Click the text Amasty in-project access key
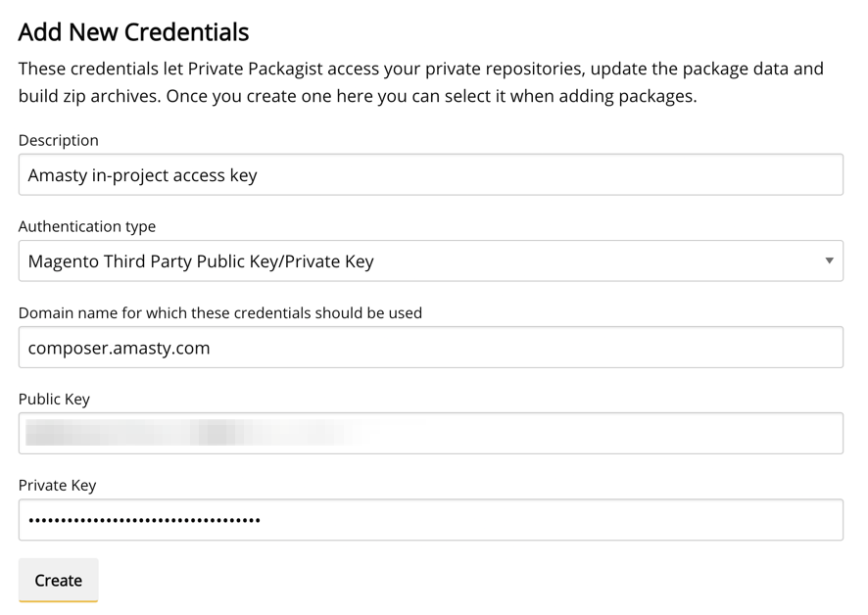This screenshot has height=615, width=868. pos(142,176)
